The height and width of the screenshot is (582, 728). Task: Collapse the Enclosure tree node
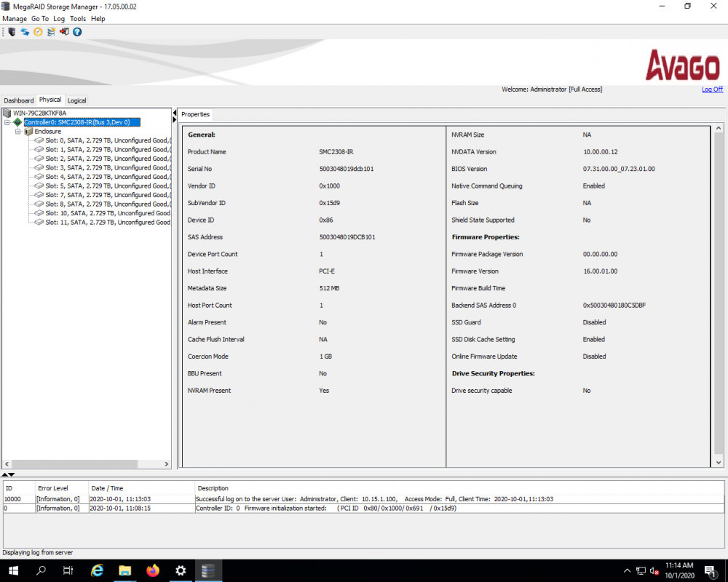[17, 132]
